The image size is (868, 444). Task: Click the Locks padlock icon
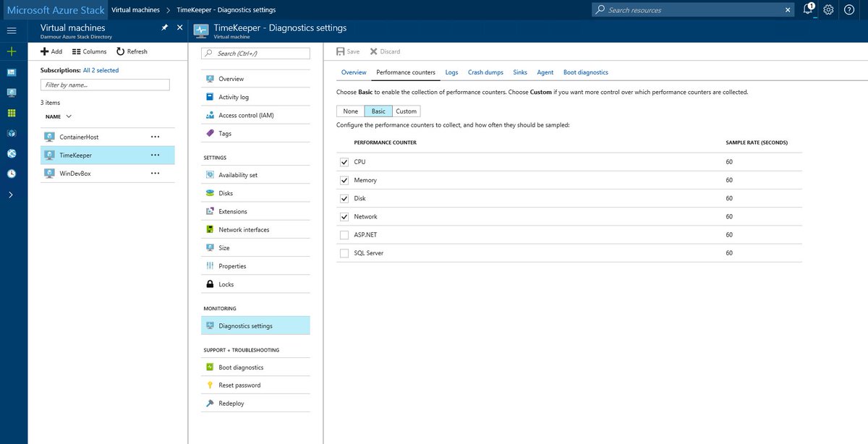210,284
